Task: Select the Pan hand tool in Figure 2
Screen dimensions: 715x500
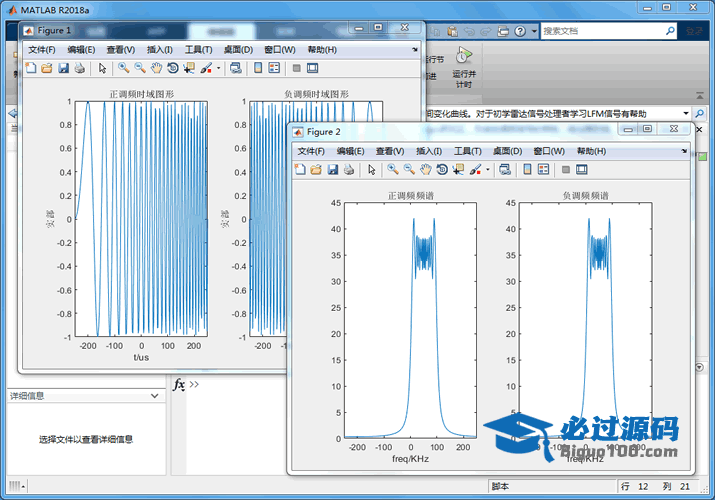Action: coord(427,169)
